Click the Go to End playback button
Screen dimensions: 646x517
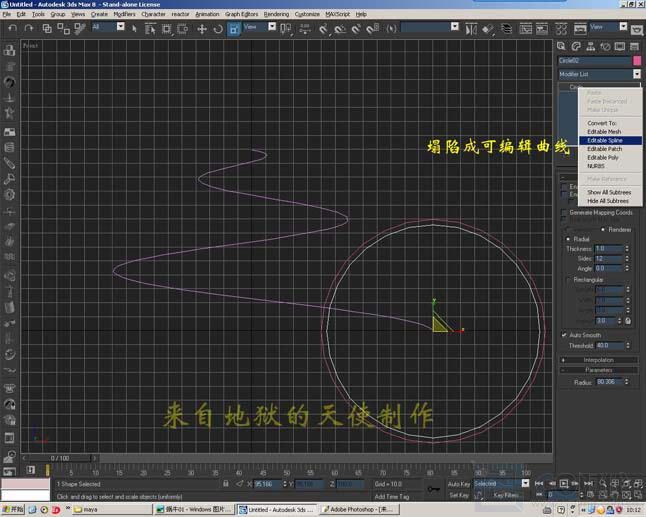pos(588,483)
